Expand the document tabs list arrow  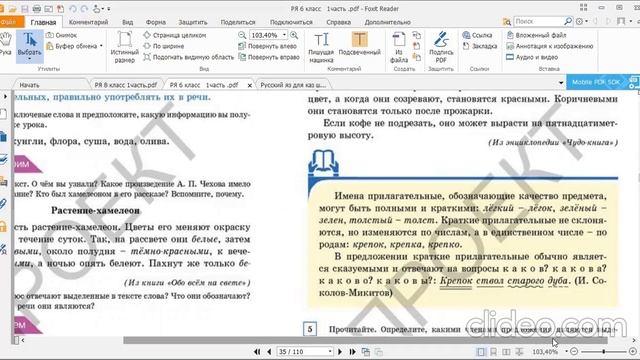click(x=561, y=83)
